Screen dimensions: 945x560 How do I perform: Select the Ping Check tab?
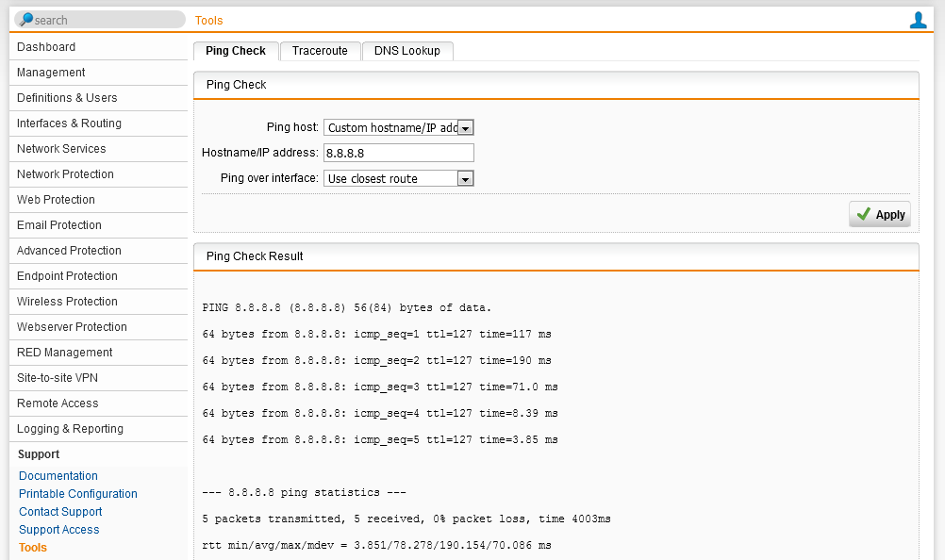click(x=236, y=51)
